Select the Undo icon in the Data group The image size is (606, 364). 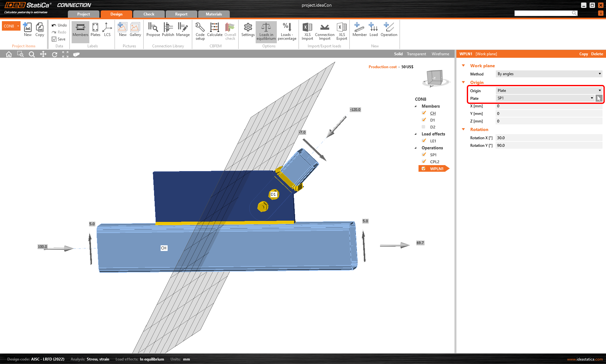[59, 25]
